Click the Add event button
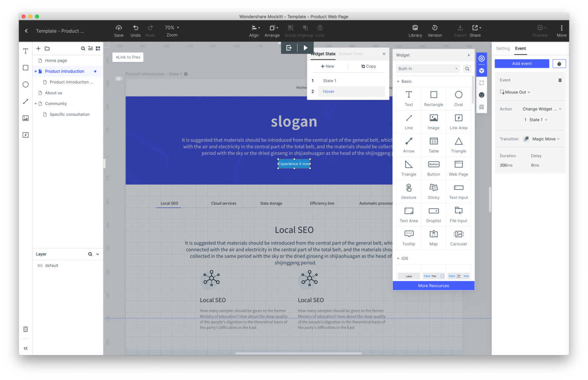 click(x=522, y=63)
